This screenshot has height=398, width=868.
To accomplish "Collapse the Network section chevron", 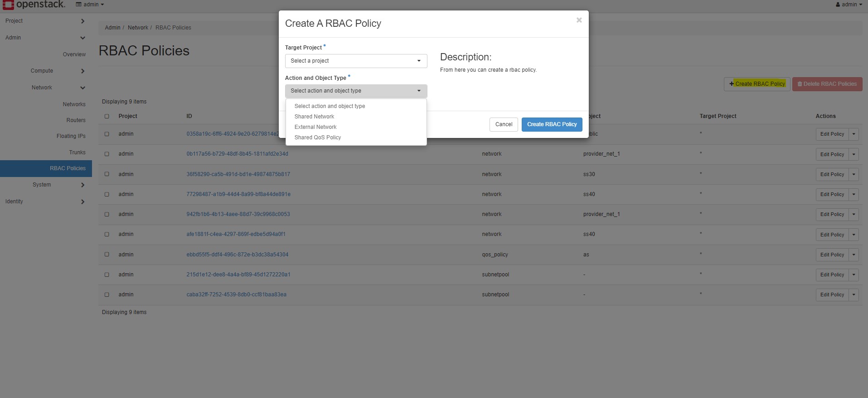I will 82,88.
